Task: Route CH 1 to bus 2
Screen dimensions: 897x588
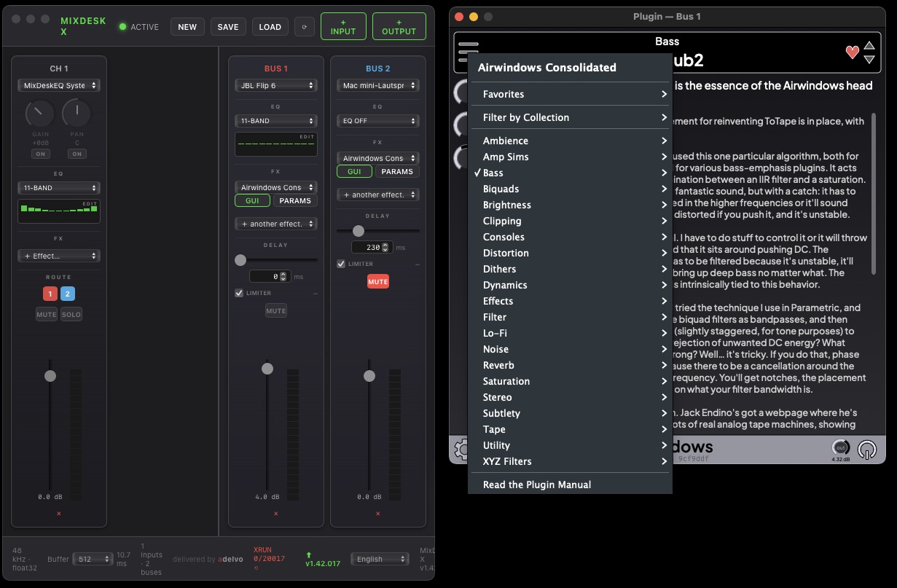Action: pos(68,294)
